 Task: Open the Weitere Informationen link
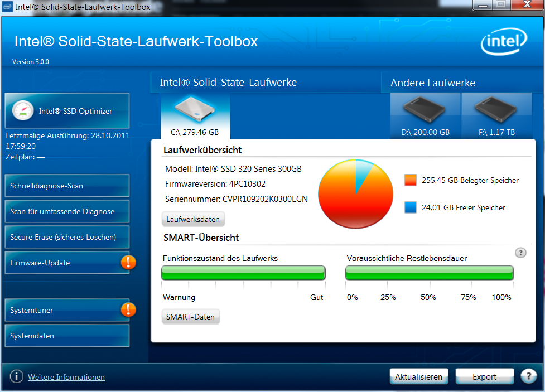click(66, 377)
